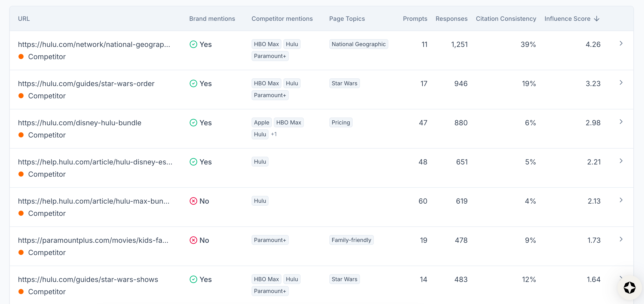Click the Prompts column header
The width and height of the screenshot is (644, 304).
click(415, 19)
